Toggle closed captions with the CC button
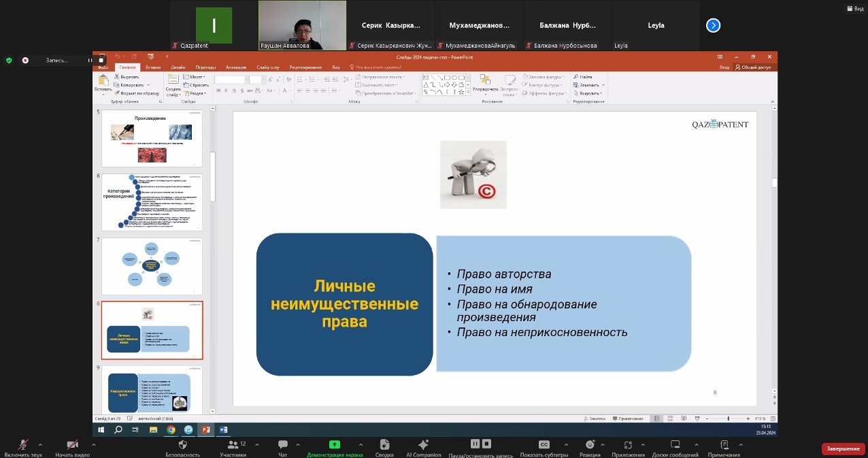Image resolution: width=868 pixels, height=458 pixels. pyautogui.click(x=544, y=445)
